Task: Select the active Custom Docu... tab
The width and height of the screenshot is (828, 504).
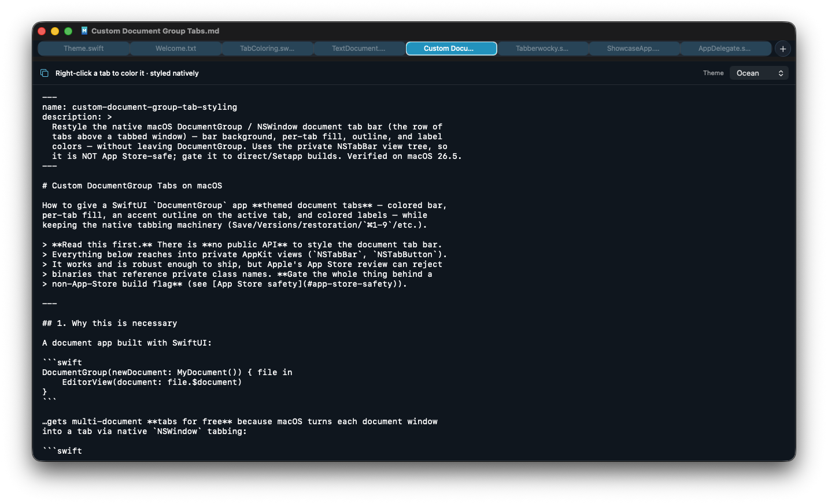Action: 451,49
